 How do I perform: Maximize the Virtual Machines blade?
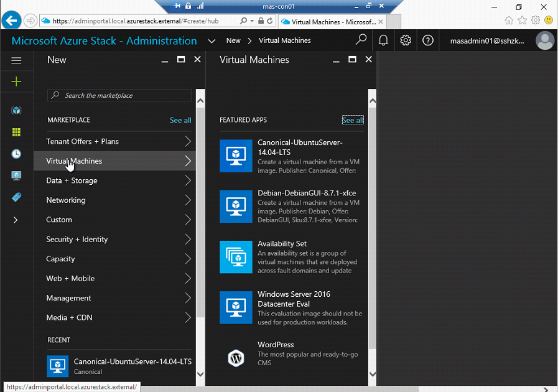click(352, 60)
